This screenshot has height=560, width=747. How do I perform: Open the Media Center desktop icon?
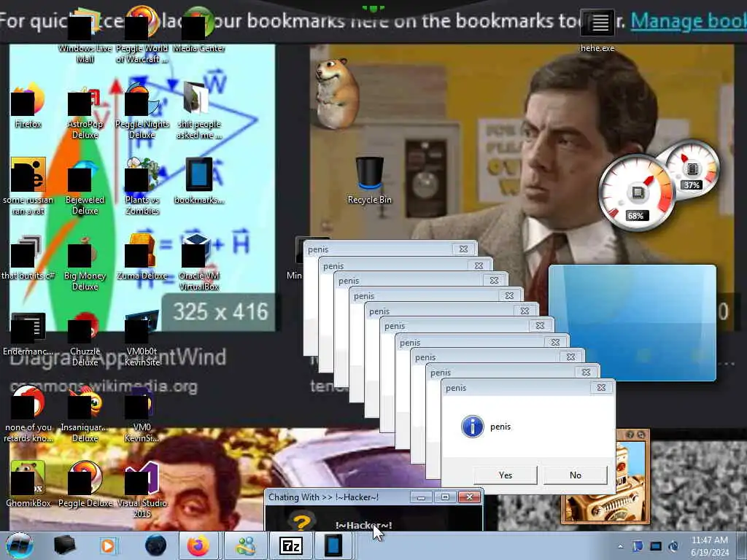coord(198,31)
